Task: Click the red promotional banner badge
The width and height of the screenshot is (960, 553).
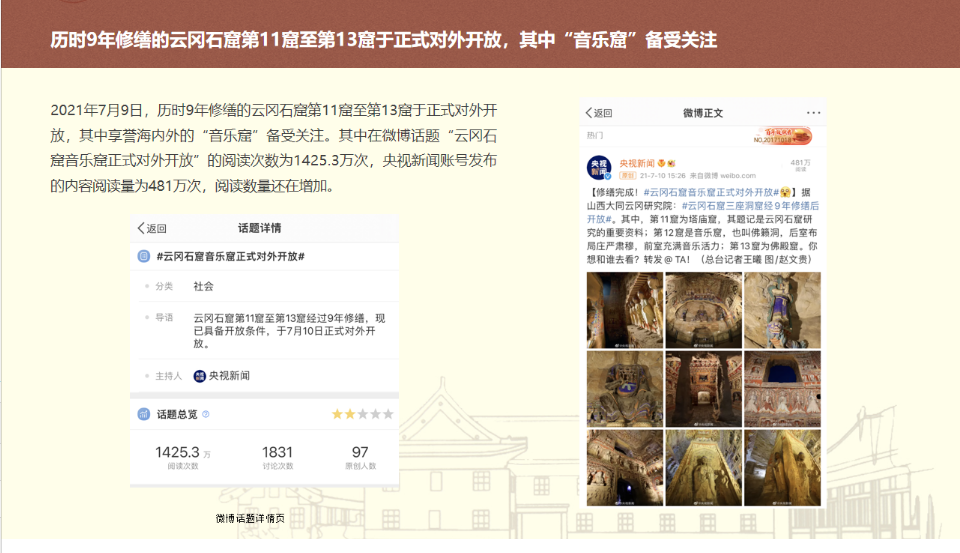Action: point(787,135)
